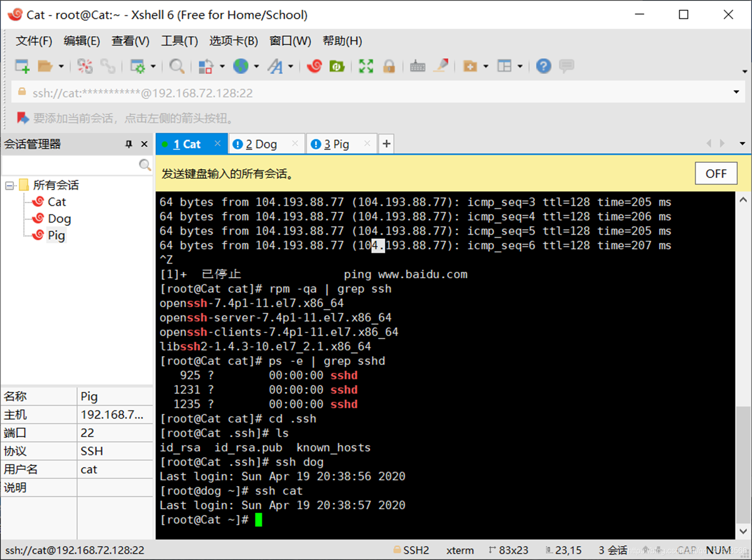Open the globe encoding dropdown arrow
Screen dimensions: 752x560
[x=256, y=66]
